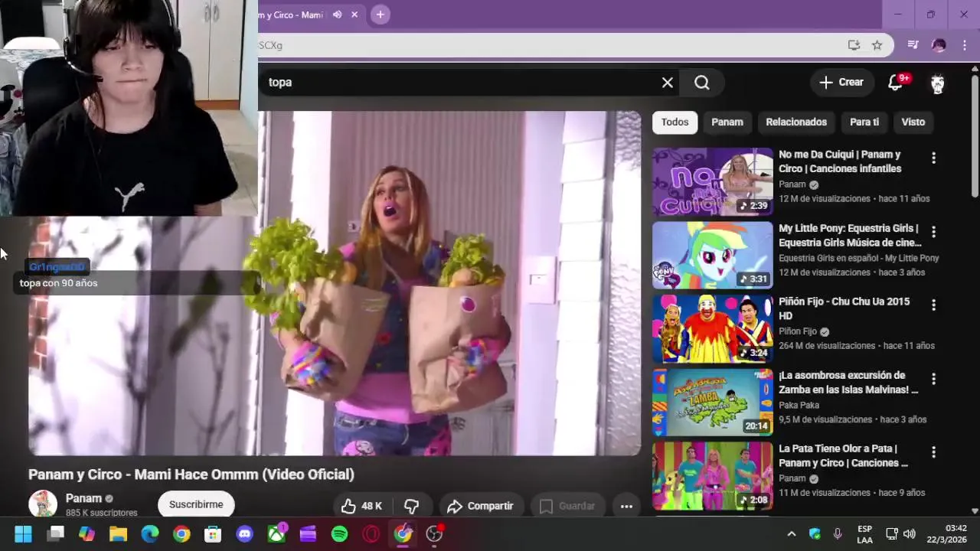This screenshot has width=980, height=551.
Task: Bookmark this page with the star icon
Action: (x=877, y=45)
